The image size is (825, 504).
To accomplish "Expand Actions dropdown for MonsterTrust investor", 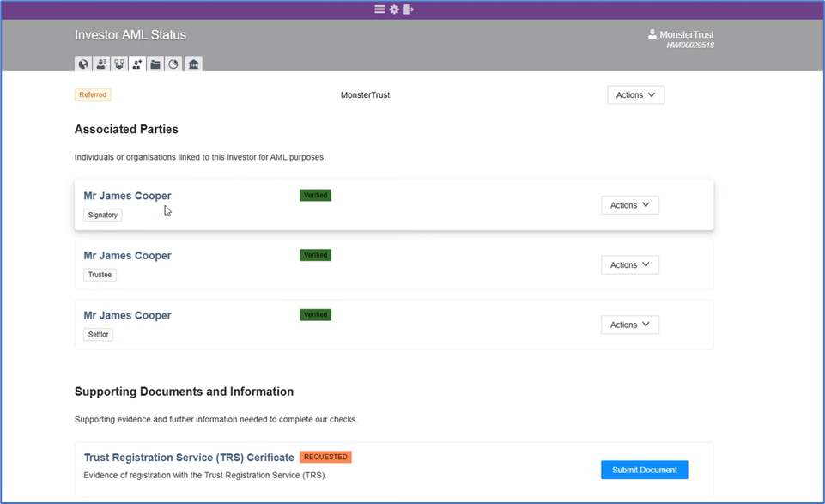I will tap(635, 94).
